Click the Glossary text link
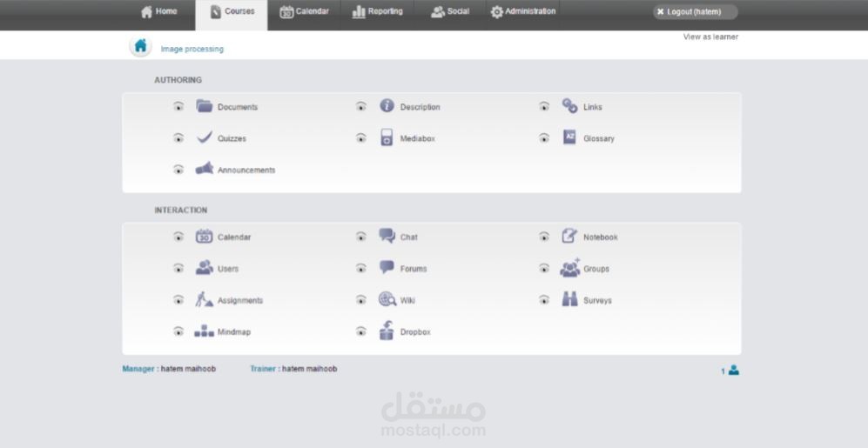This screenshot has height=448, width=868. [x=599, y=138]
